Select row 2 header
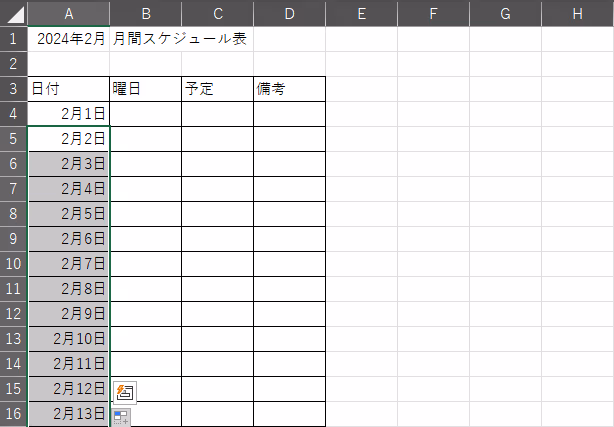 (x=13, y=64)
